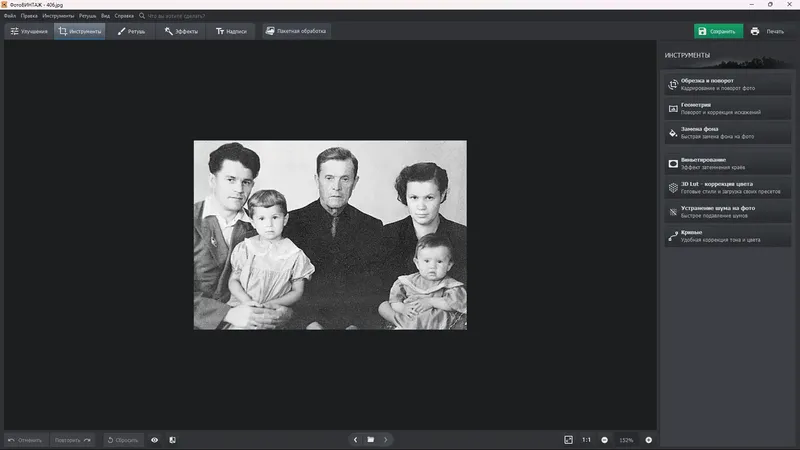Viewport: 800px width, 450px height.
Task: Go to next photo arrow
Action: pos(386,440)
